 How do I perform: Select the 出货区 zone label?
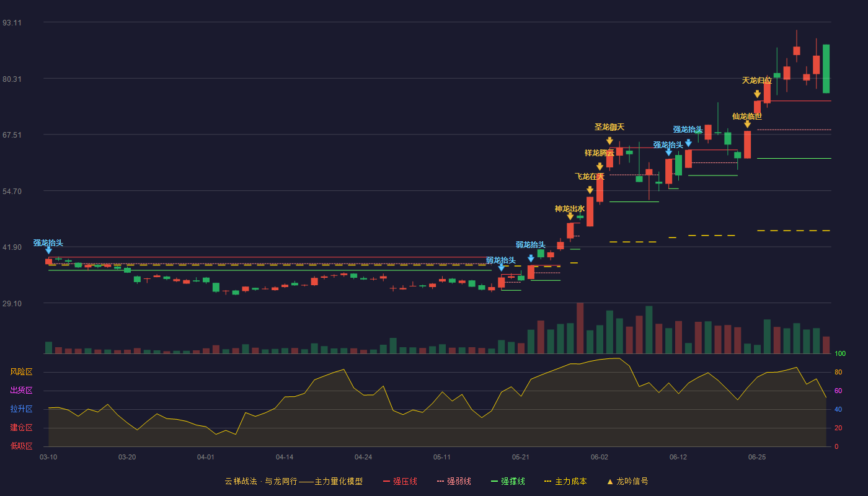click(x=21, y=391)
